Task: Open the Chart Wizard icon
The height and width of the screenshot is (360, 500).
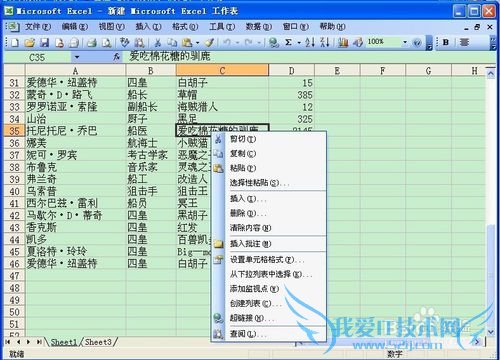Action: tap(343, 42)
